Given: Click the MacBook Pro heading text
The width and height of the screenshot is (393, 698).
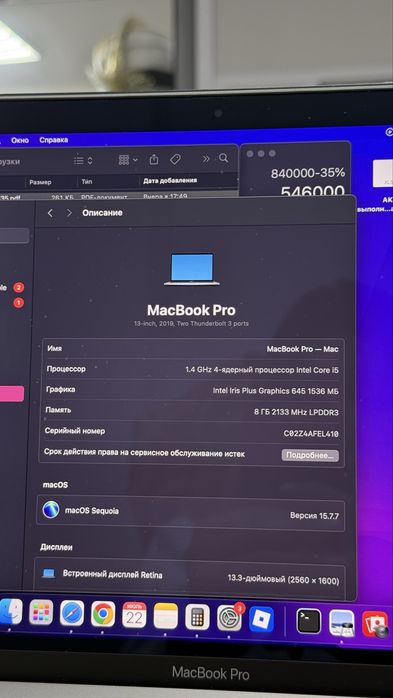Looking at the screenshot, I should tap(191, 310).
